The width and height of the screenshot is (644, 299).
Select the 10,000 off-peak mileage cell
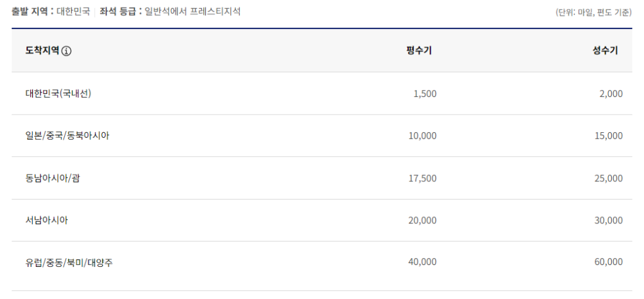click(422, 136)
